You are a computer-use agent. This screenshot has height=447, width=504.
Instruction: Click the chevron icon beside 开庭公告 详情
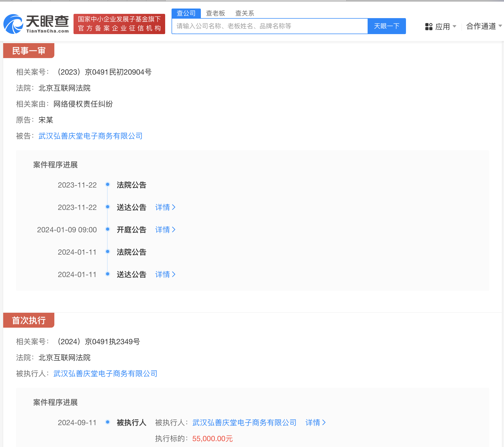(174, 229)
